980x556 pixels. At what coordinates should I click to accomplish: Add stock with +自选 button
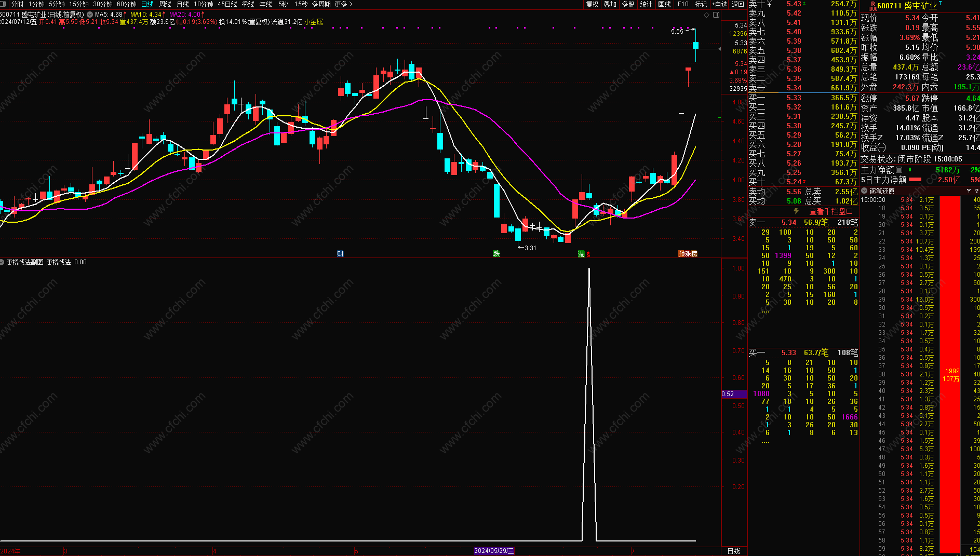[719, 4]
